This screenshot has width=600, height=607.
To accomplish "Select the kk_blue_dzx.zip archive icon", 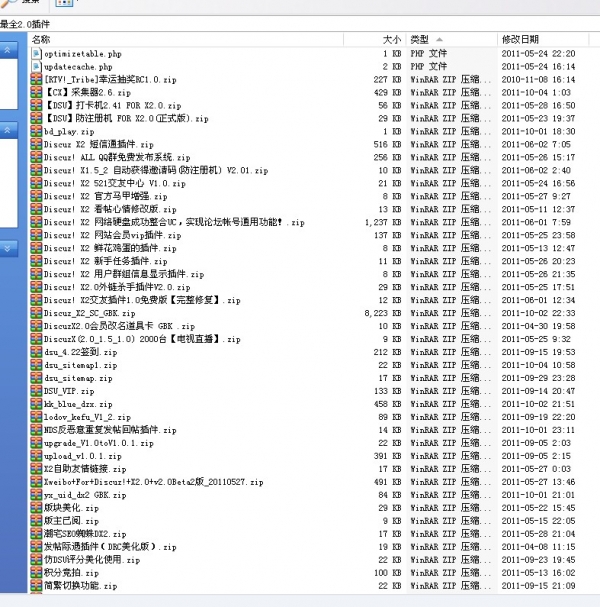I will pos(36,404).
